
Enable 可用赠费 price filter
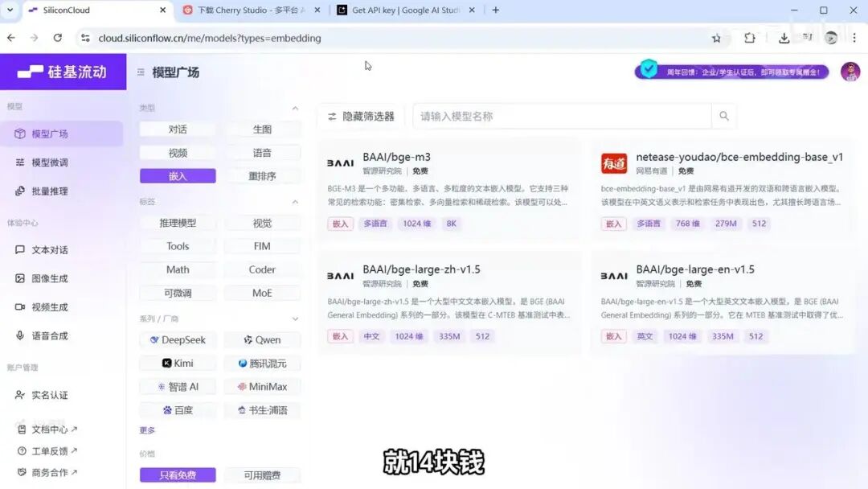[x=262, y=475]
